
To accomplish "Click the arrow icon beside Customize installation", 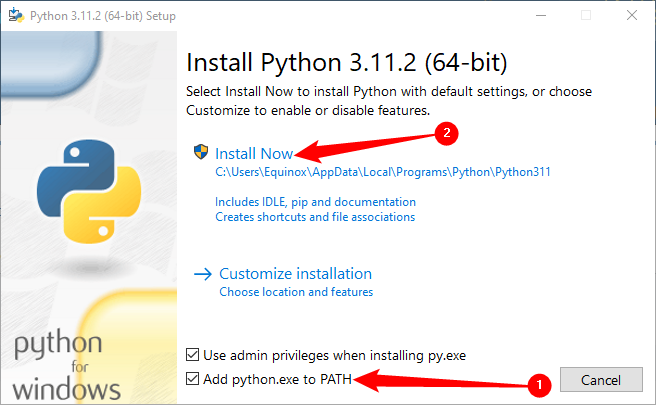I will click(203, 274).
